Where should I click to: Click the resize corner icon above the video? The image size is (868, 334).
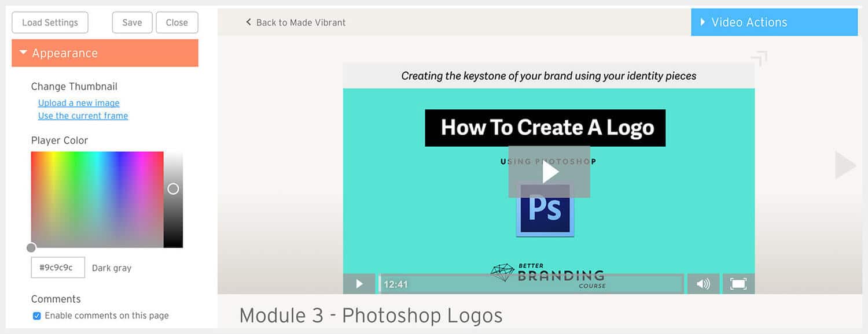pyautogui.click(x=759, y=58)
